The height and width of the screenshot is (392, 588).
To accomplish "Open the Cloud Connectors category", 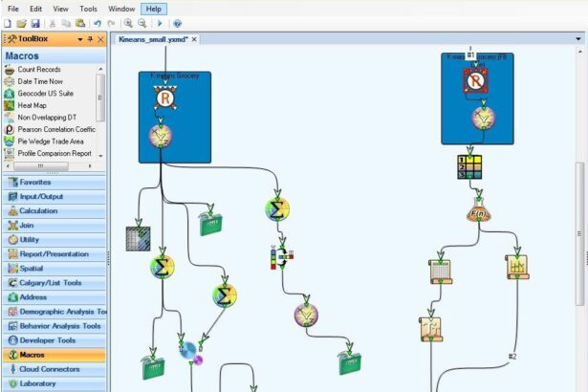I will point(50,369).
